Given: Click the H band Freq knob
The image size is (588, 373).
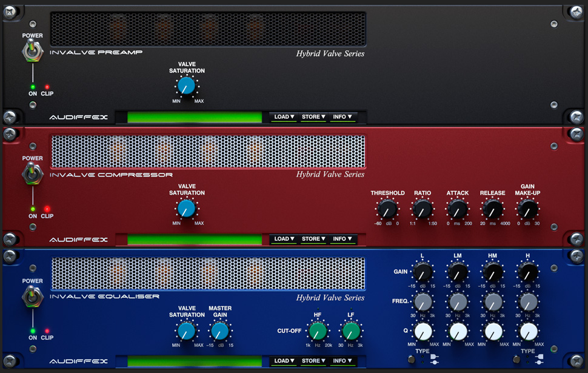Looking at the screenshot, I should tap(529, 301).
